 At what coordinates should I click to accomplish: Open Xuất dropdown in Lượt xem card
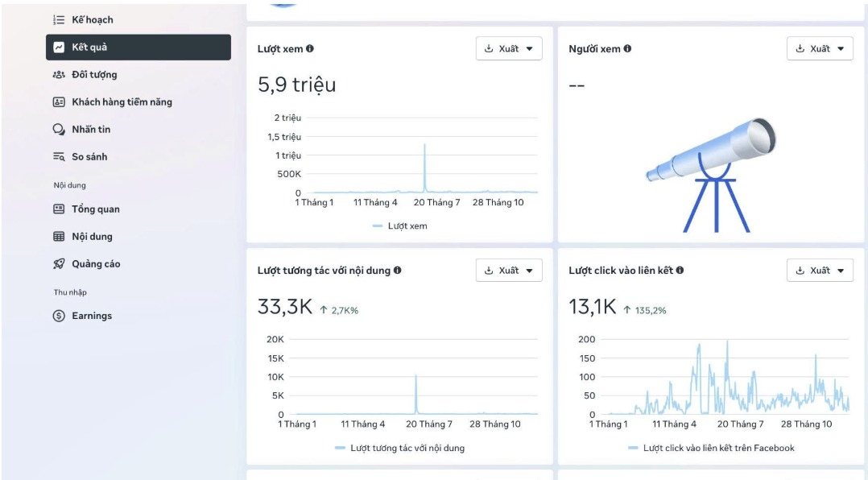509,48
